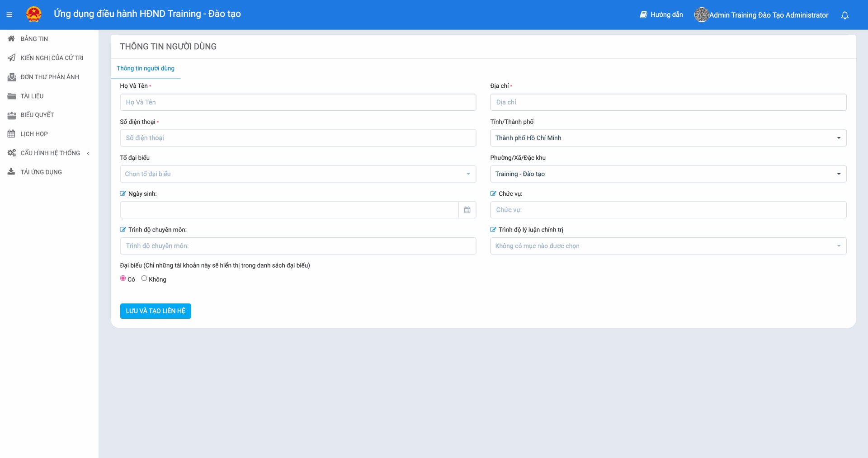
Task: Select the Không radio button
Action: coord(144,279)
